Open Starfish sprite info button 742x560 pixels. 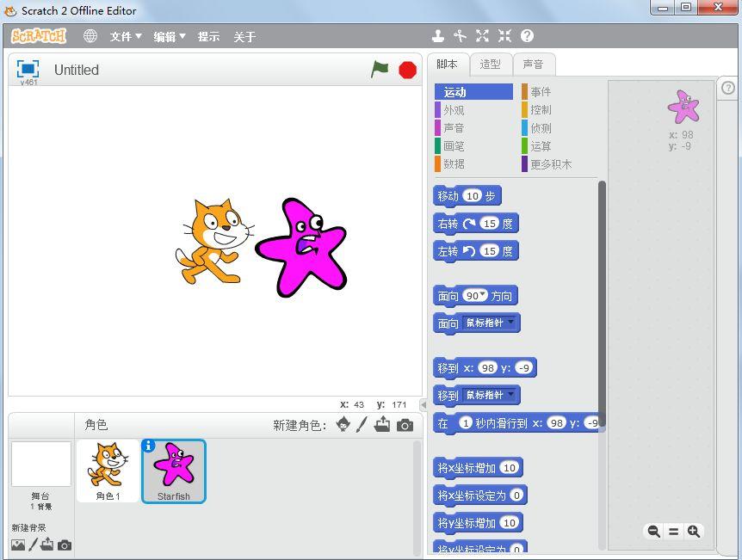pyautogui.click(x=148, y=446)
